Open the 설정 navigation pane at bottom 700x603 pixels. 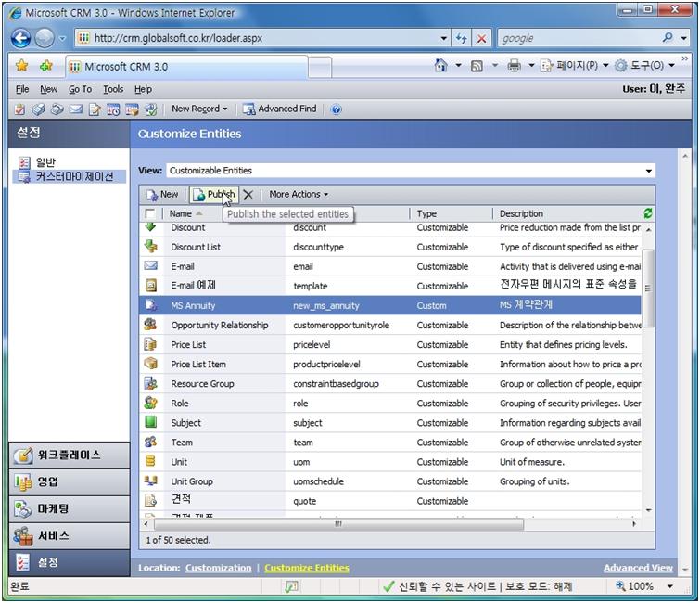70,562
